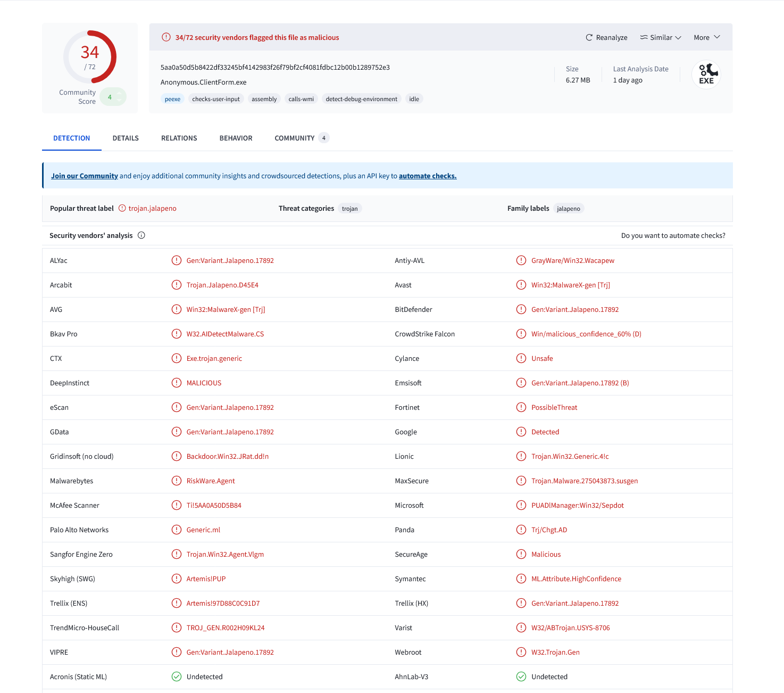Click the calls-wmi tag
This screenshot has height=693, width=784.
301,99
